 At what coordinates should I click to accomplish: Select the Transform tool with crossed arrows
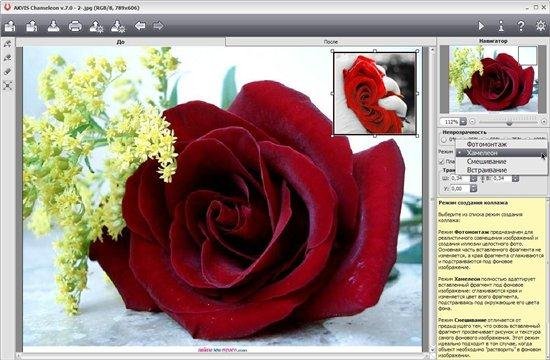click(8, 85)
